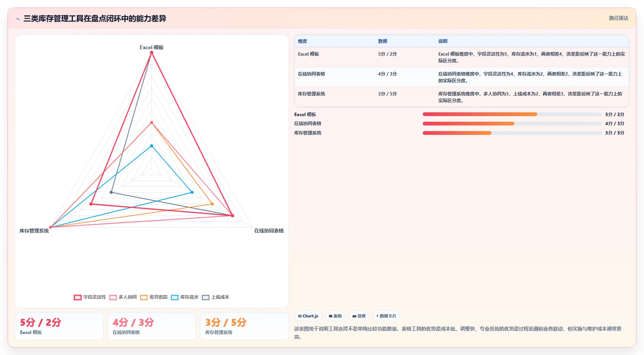644x355 pixels.
Task: Click the orange 差异追踪 point on 在线协同表格 axis
Action: [x=212, y=204]
